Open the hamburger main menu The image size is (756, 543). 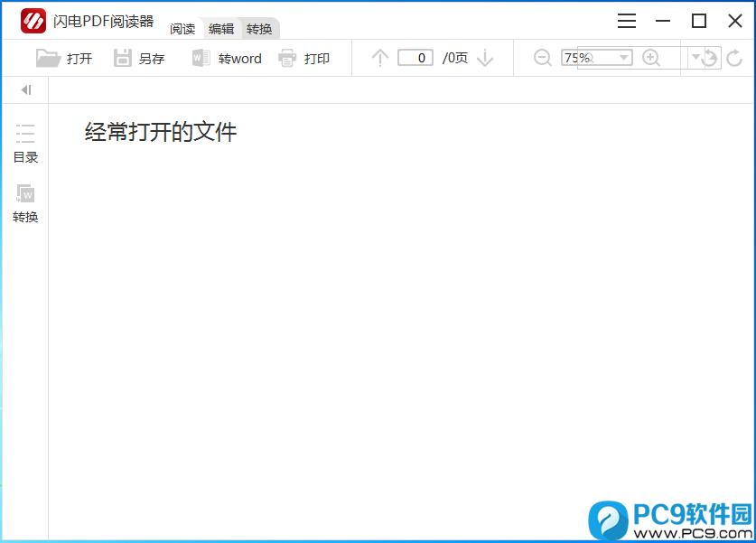626,21
